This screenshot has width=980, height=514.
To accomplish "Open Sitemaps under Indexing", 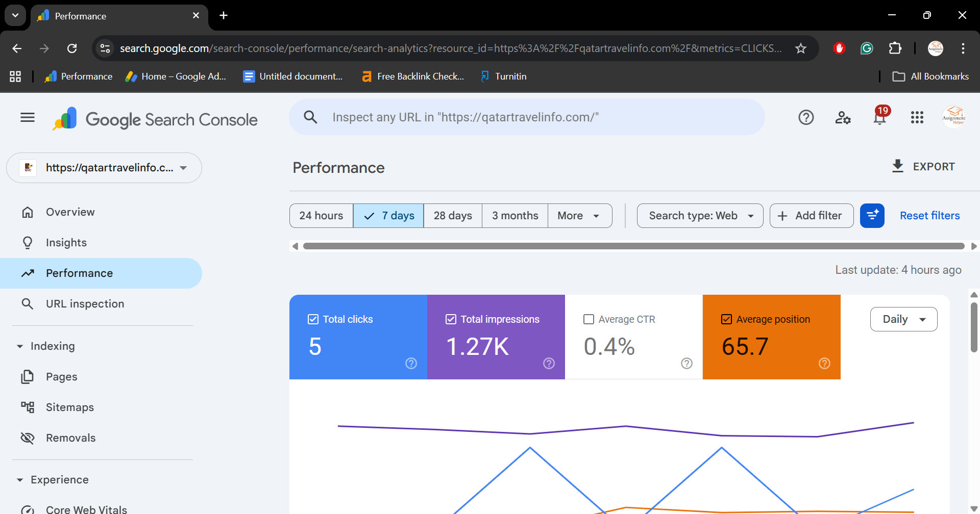I will [101, 407].
